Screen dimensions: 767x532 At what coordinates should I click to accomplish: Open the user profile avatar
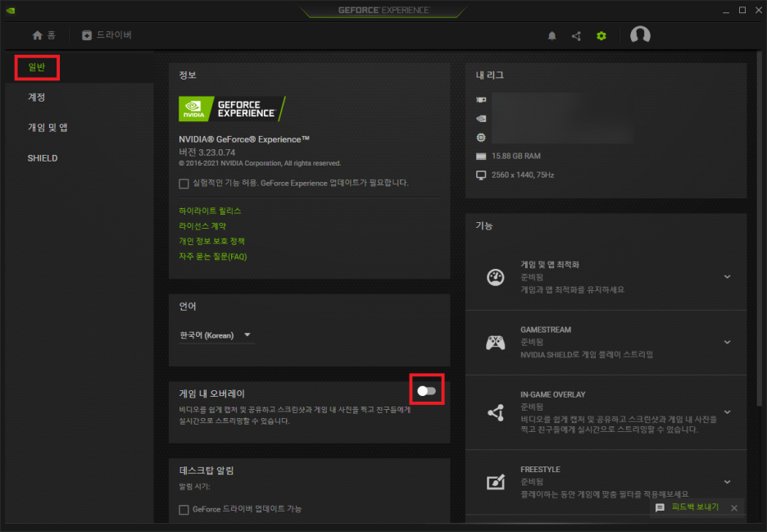point(640,35)
